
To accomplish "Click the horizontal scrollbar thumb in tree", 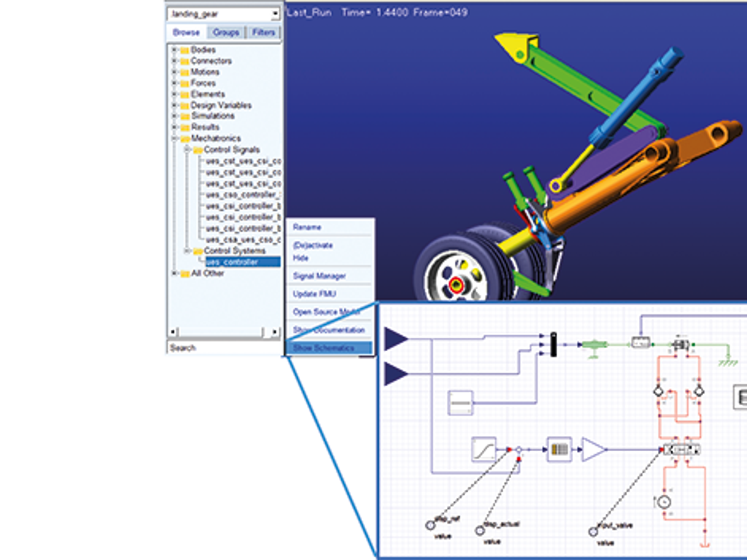I will pos(221,332).
